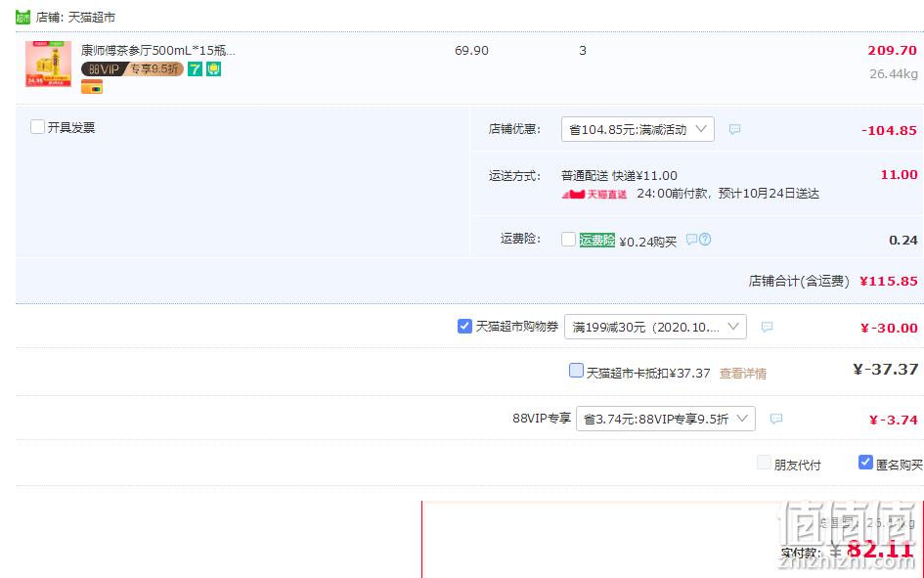Click the Tmall supermarket store logo icon
The width and height of the screenshot is (924, 578).
pos(23,17)
